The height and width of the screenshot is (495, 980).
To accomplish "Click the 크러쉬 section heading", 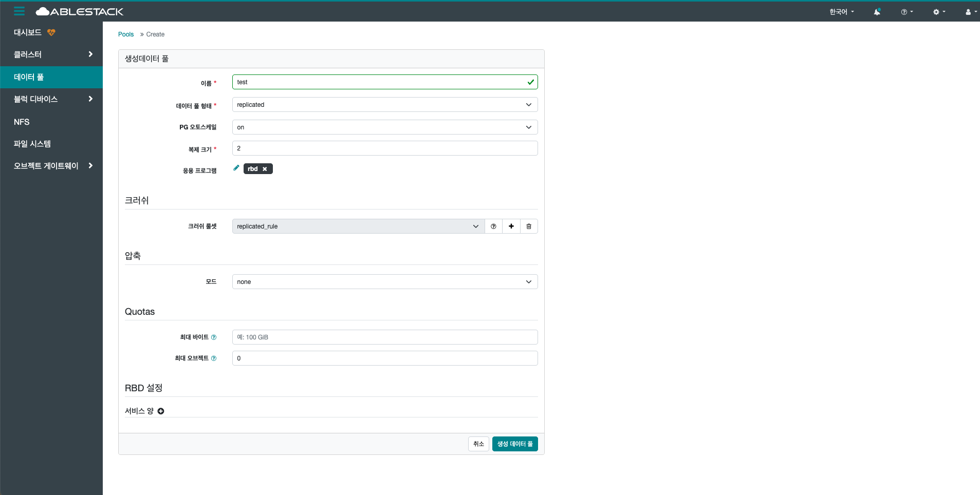I will tap(137, 200).
